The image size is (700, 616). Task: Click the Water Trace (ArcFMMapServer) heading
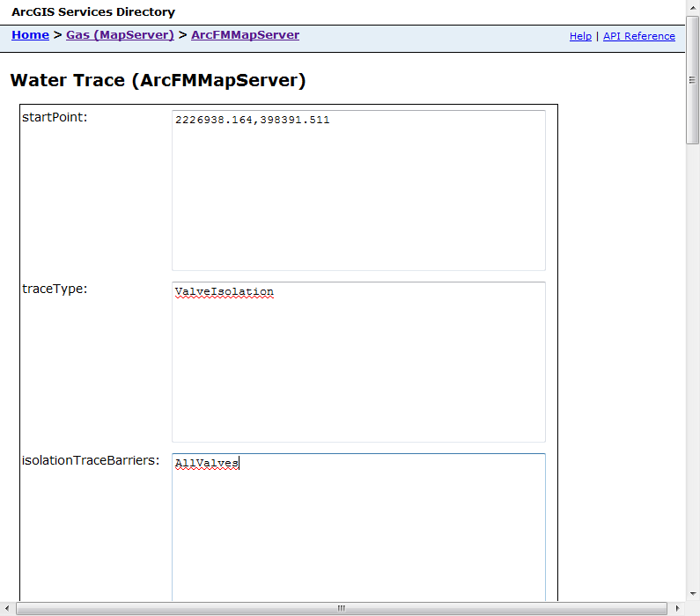(x=158, y=80)
